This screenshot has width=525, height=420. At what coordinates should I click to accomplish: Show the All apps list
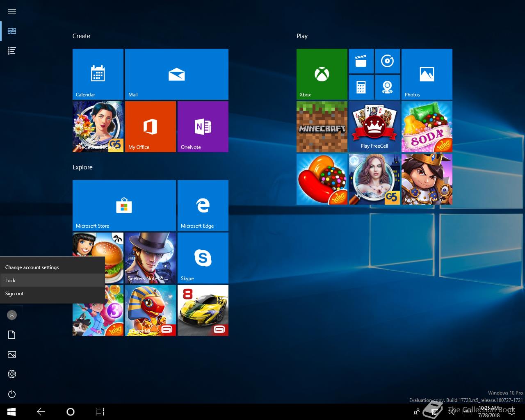[12, 51]
